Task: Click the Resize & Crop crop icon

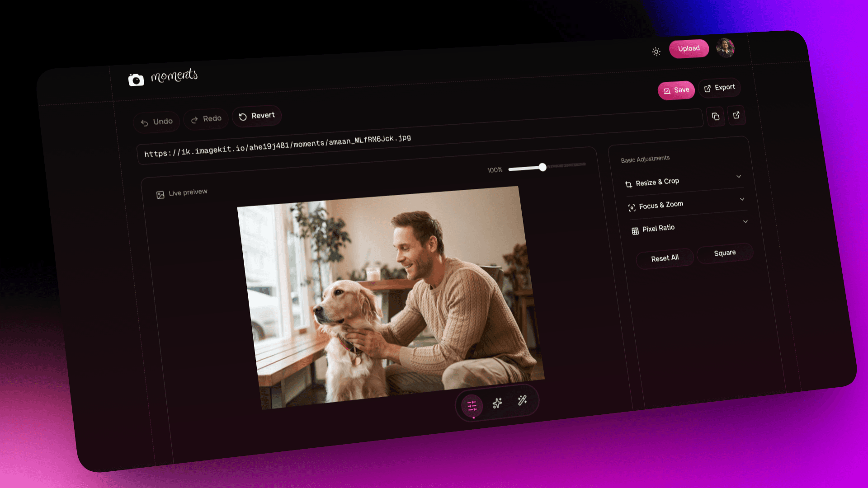Action: coord(628,184)
